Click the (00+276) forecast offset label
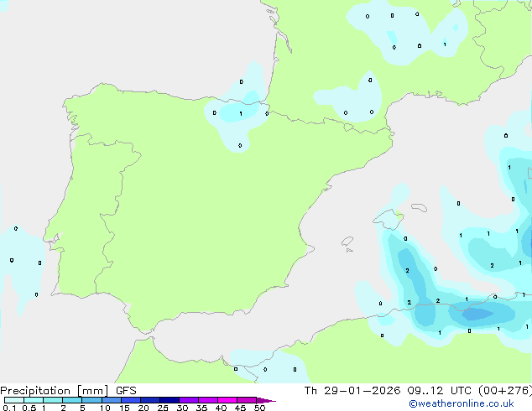 coord(505,391)
